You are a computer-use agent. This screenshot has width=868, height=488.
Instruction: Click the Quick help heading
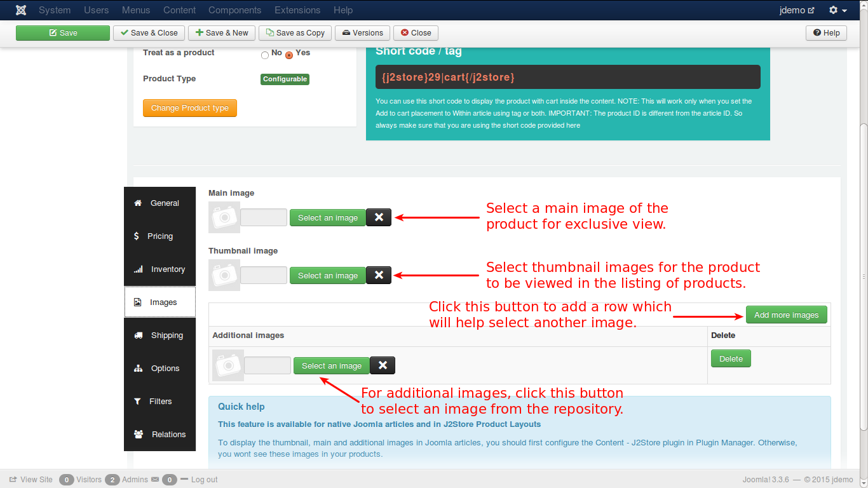pyautogui.click(x=241, y=407)
